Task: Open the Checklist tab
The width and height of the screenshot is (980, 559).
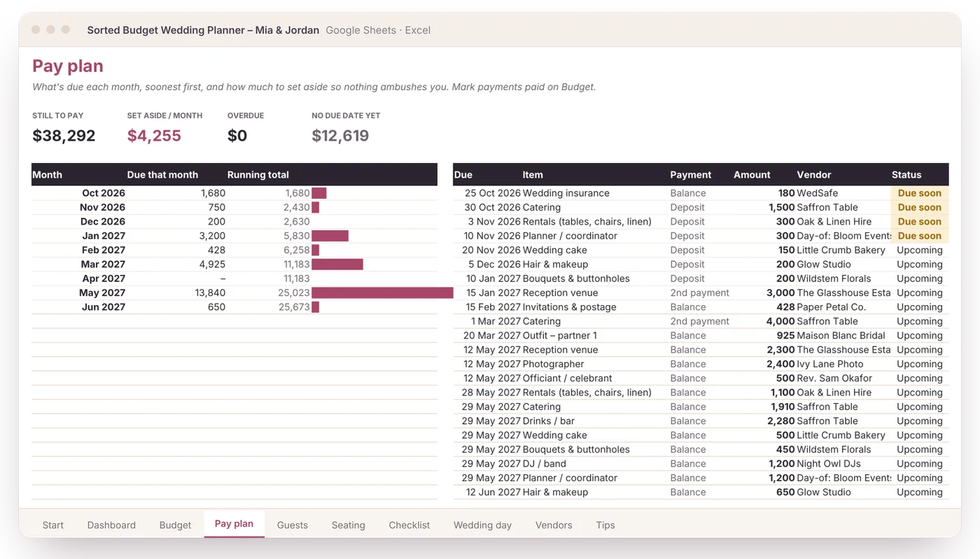Action: point(409,525)
